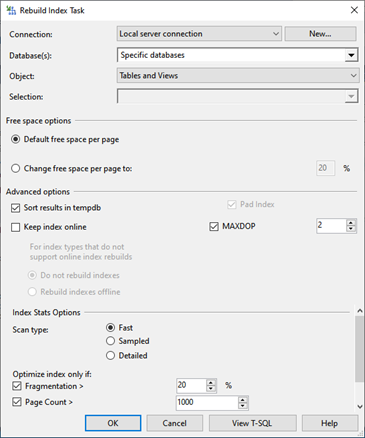
Task: Toggle the Pad Index checkbox
Action: click(x=232, y=204)
